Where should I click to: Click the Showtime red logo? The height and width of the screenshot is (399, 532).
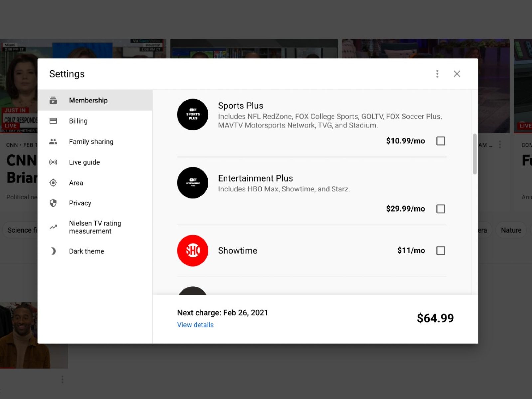click(x=193, y=251)
